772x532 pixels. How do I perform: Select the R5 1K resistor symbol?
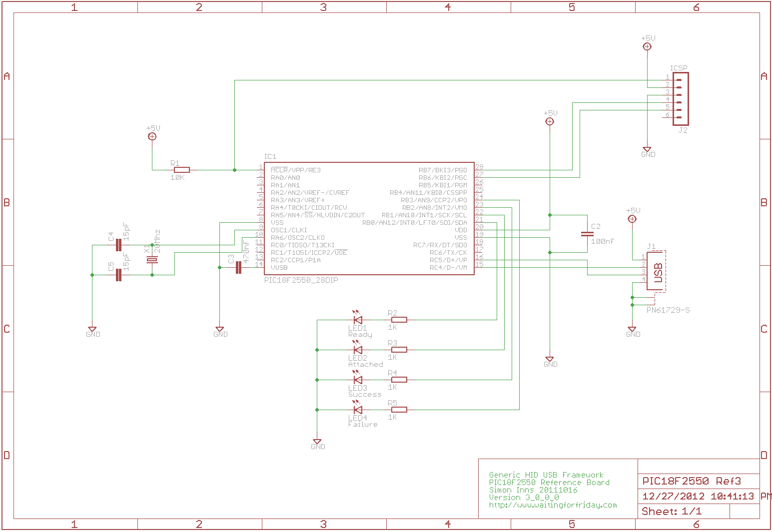click(x=399, y=410)
